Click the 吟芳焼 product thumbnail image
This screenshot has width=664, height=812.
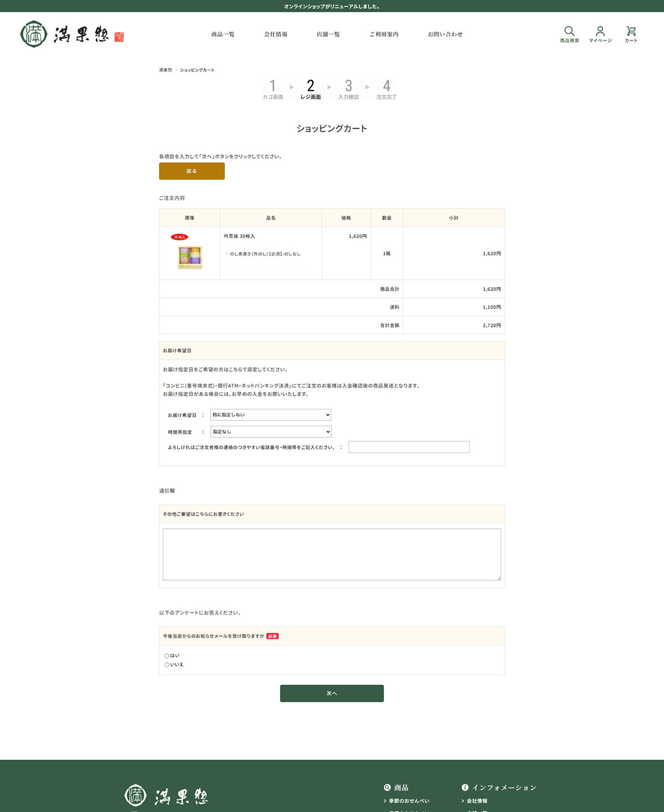tap(190, 257)
